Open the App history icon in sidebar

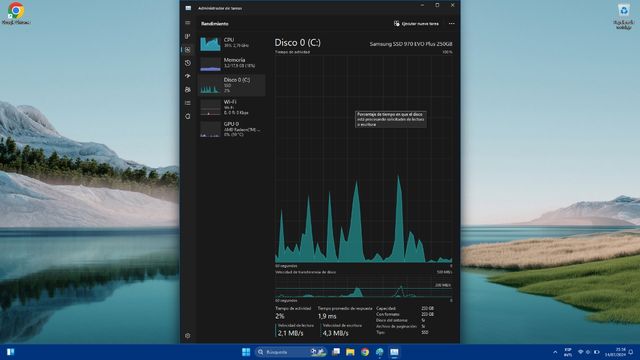tap(188, 63)
